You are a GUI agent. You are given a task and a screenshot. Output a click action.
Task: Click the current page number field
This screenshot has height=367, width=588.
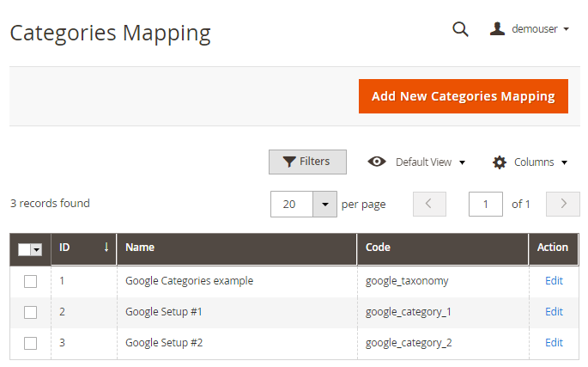coord(486,204)
